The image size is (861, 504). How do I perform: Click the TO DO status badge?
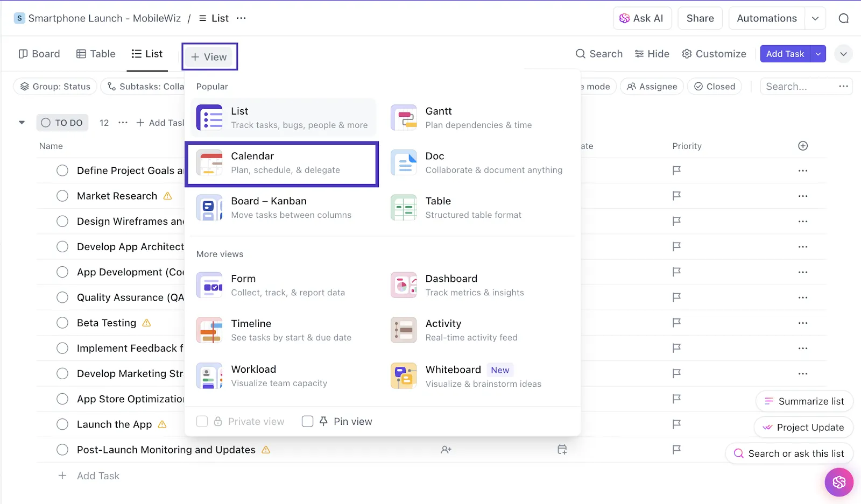coord(62,123)
